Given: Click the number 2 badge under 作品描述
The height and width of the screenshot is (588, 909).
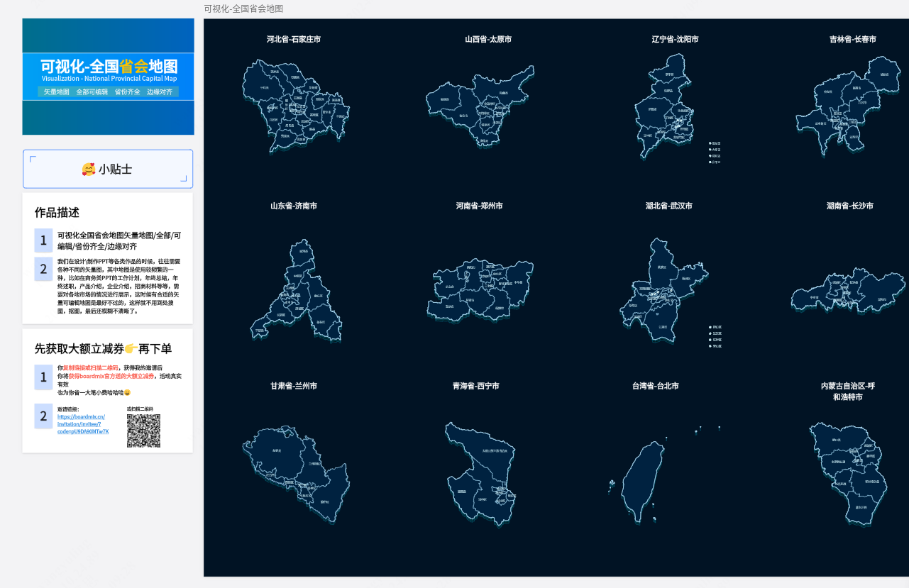Looking at the screenshot, I should [43, 269].
